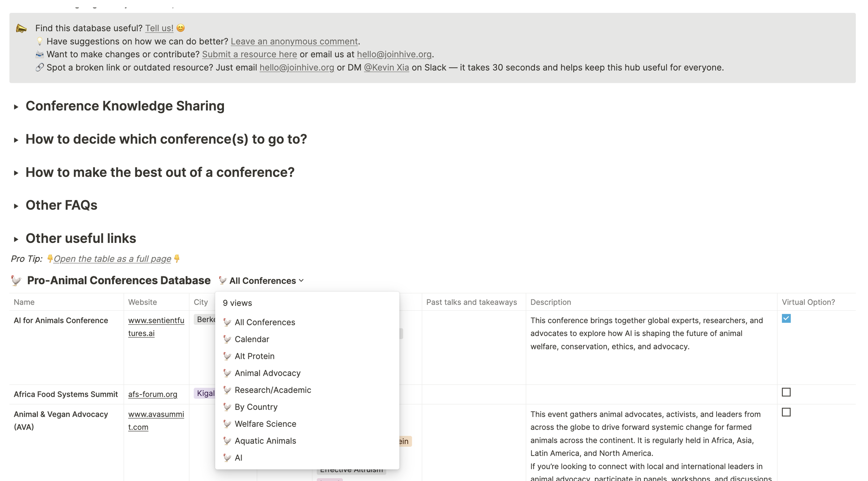Uncheck Virtual Option for AI for Animals Conference

pos(786,319)
